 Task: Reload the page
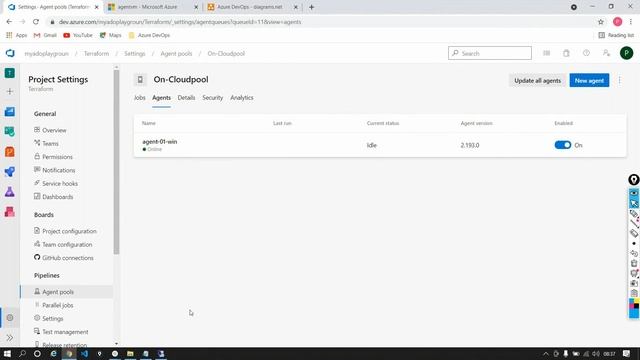pyautogui.click(x=36, y=22)
